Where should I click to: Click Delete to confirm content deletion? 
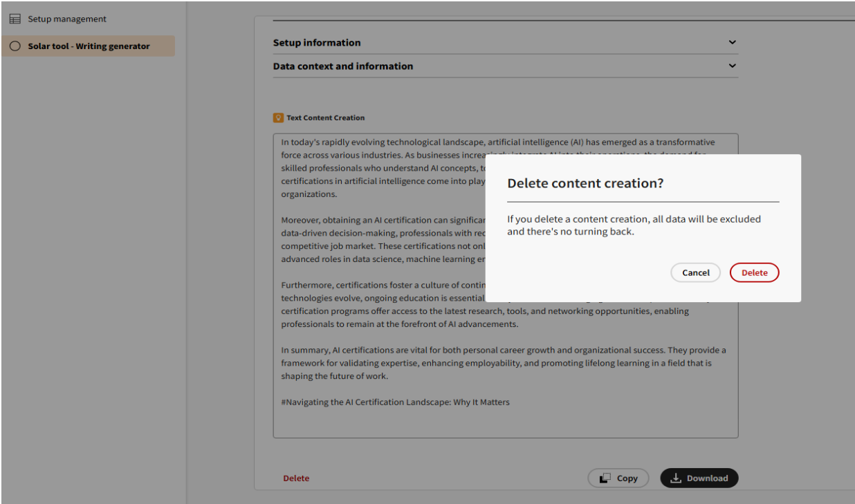(754, 272)
